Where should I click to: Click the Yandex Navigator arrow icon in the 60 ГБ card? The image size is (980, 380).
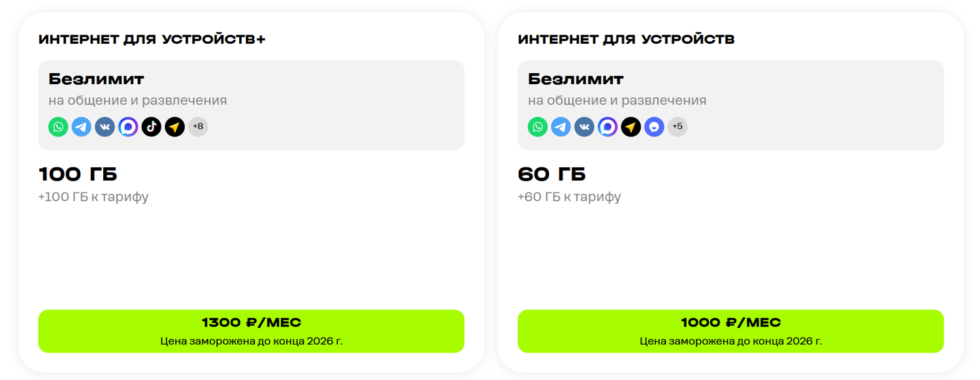pyautogui.click(x=631, y=127)
